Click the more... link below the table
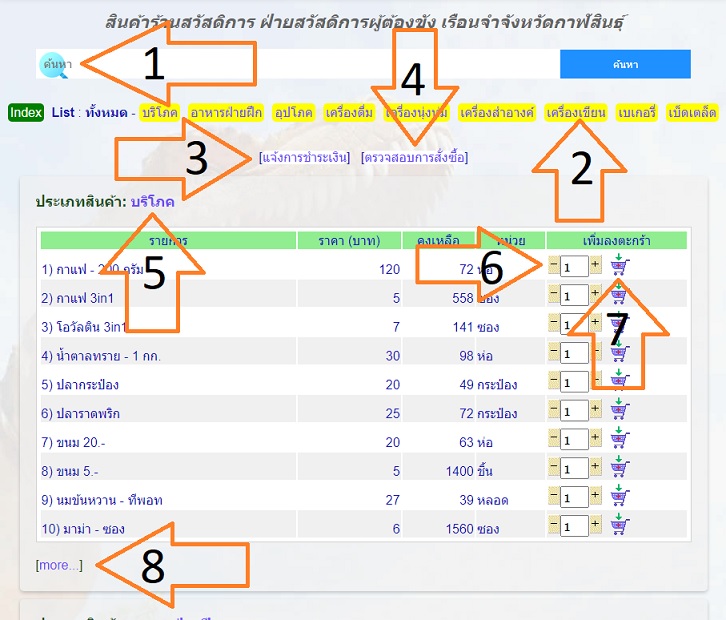726x620 pixels. (59, 565)
